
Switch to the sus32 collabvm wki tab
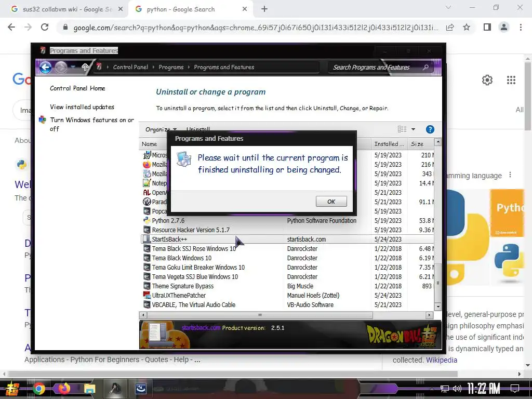(64, 9)
